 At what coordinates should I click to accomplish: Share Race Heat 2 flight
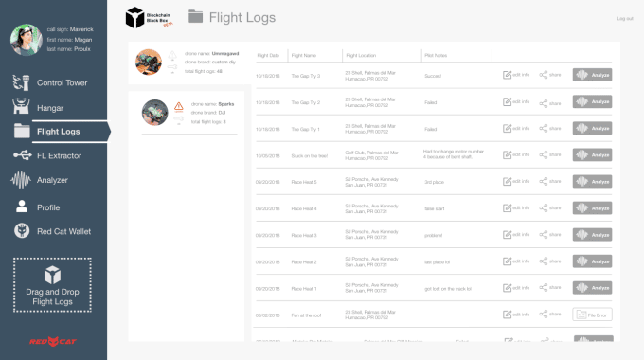[550, 261]
